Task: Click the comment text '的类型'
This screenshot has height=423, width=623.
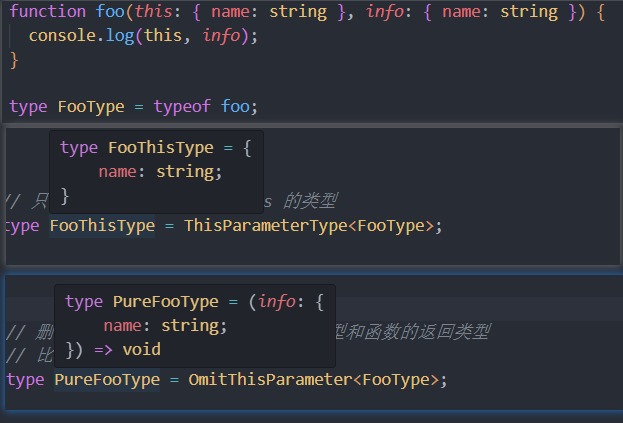Action: 310,201
